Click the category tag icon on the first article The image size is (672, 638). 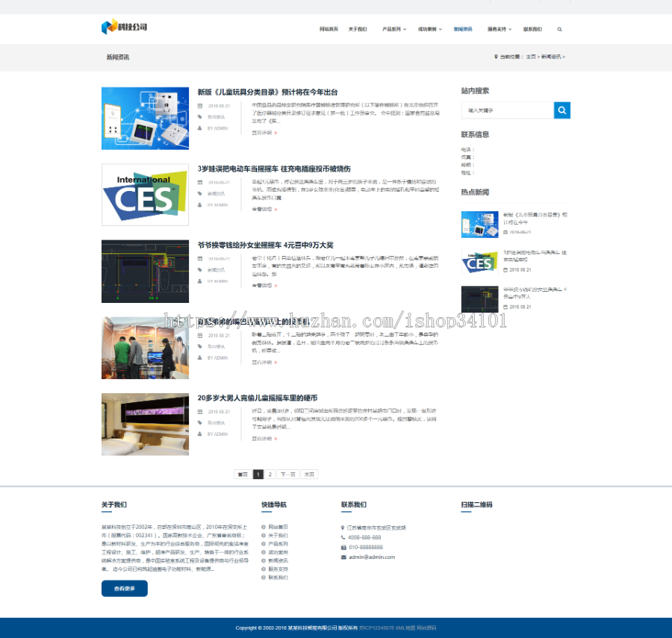click(200, 116)
